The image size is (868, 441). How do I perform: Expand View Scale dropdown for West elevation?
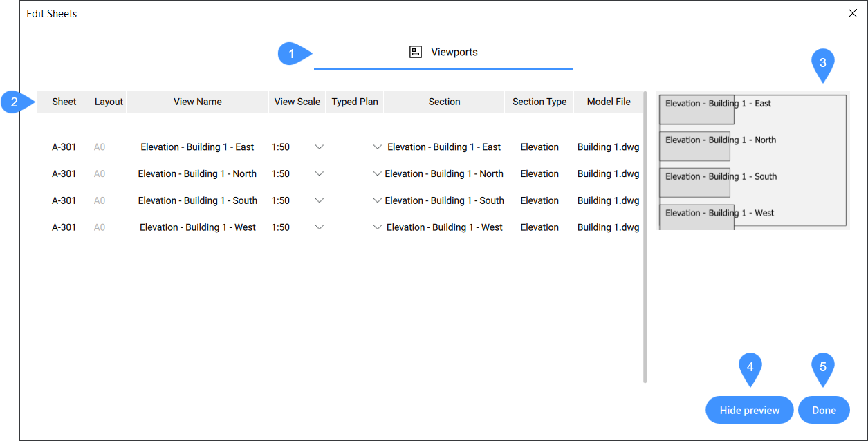coord(319,227)
